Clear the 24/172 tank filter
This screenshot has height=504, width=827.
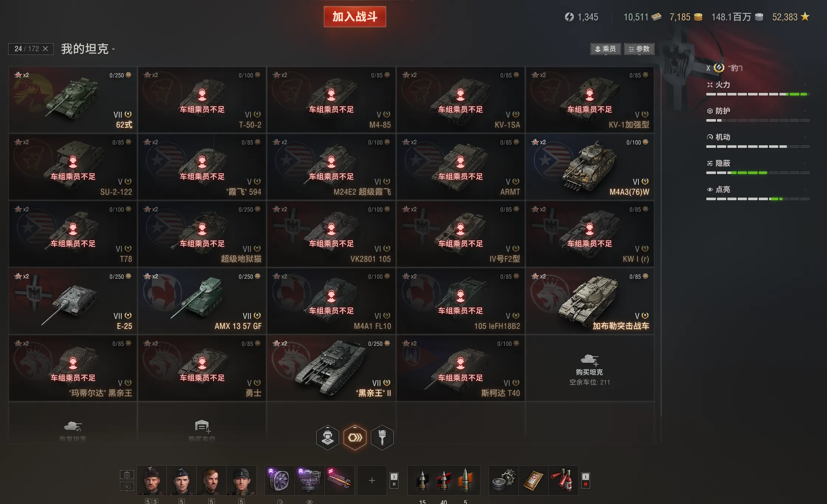45,49
